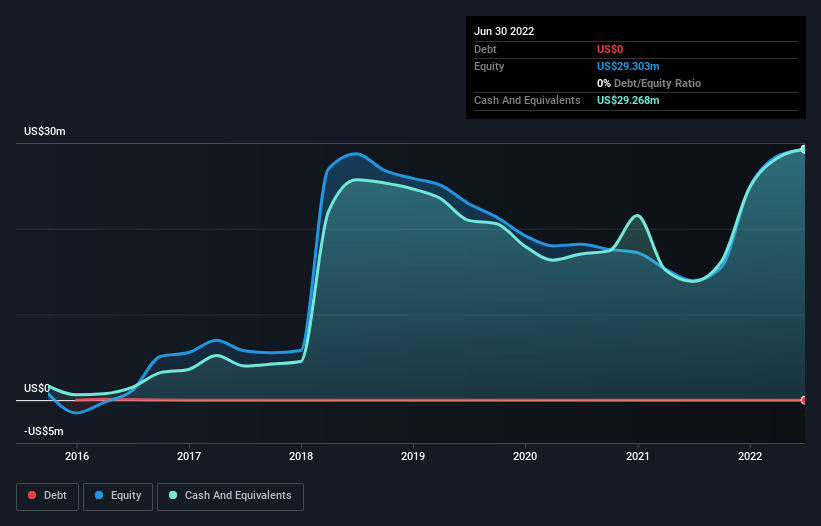Viewport: 821px width, 526px height.
Task: Toggle the Debt series legend button
Action: click(47, 496)
